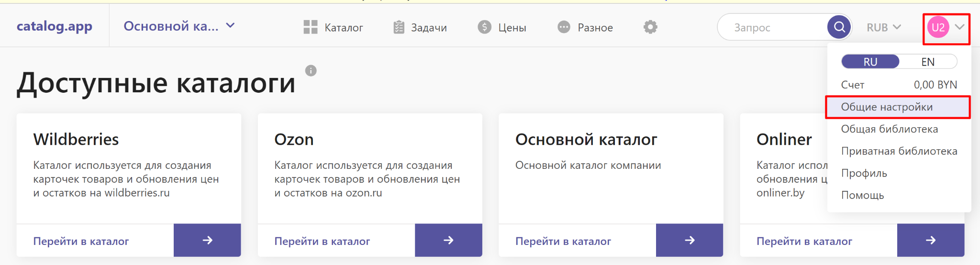Click the arrow button on Ozon card
The image size is (980, 265).
pos(448,240)
